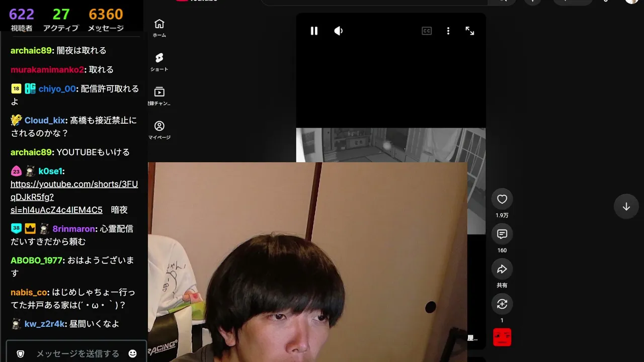Pause the YouTube Shorts video
This screenshot has height=362, width=644.
click(314, 31)
